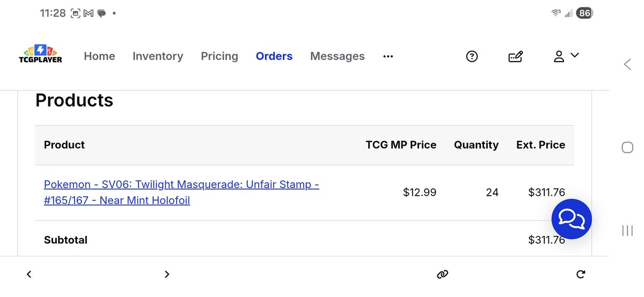644x297 pixels.
Task: Switch to the Pricing tab
Action: (x=219, y=56)
